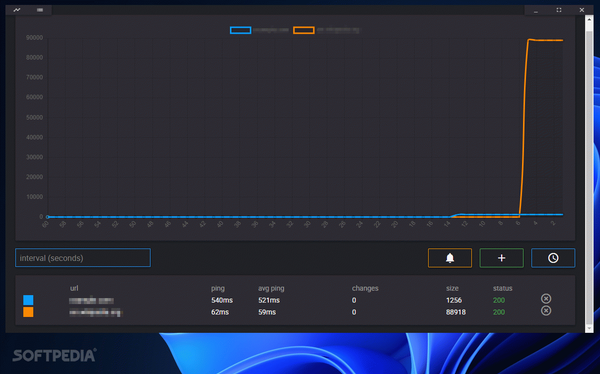Viewport: 600px width, 374px height.
Task: Toggle blue series in chart legend
Action: point(240,30)
